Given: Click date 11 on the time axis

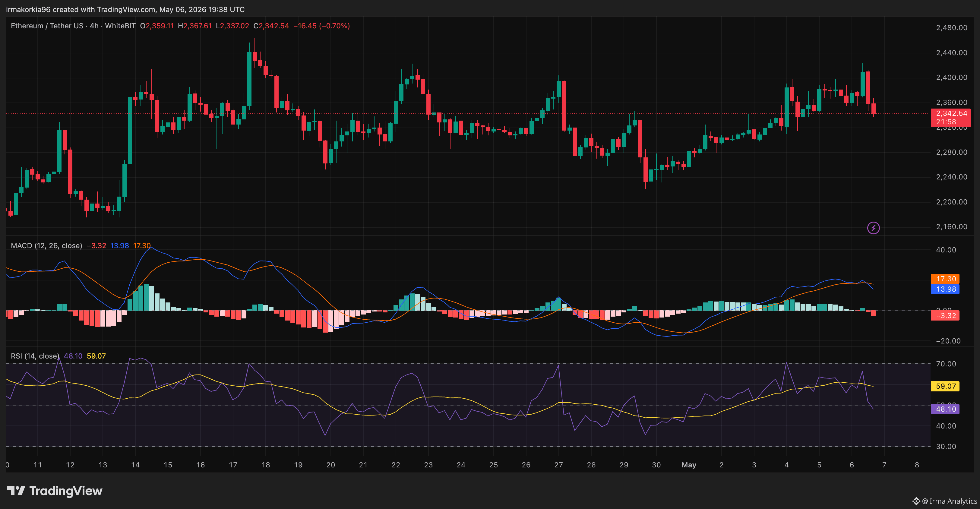Looking at the screenshot, I should [x=38, y=465].
